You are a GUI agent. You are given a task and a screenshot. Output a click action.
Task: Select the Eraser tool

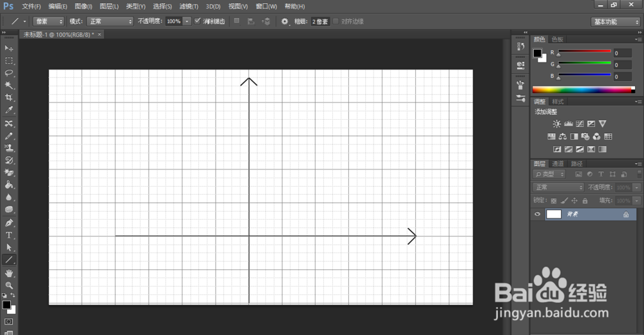[8, 173]
